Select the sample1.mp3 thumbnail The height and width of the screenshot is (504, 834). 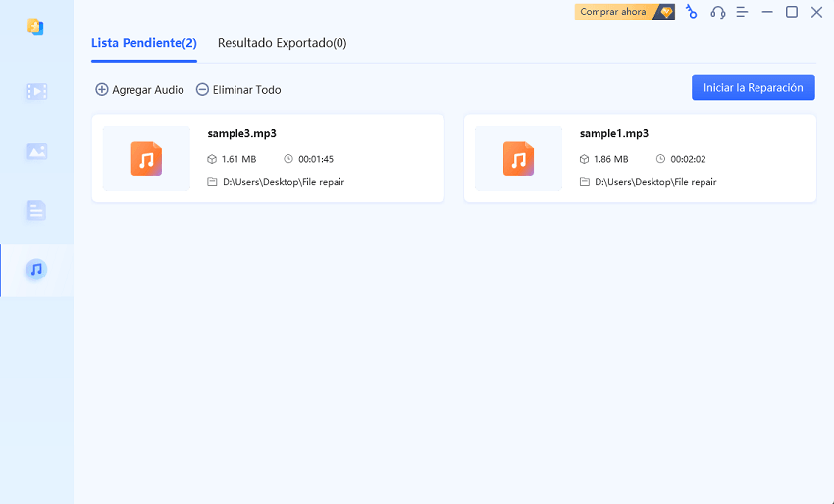518,159
